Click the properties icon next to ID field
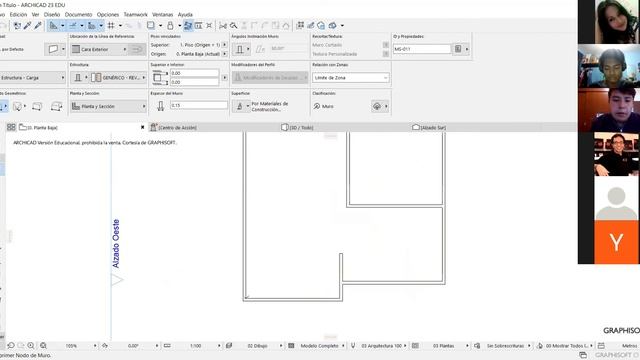Image resolution: width=640 pixels, height=360 pixels. [458, 49]
